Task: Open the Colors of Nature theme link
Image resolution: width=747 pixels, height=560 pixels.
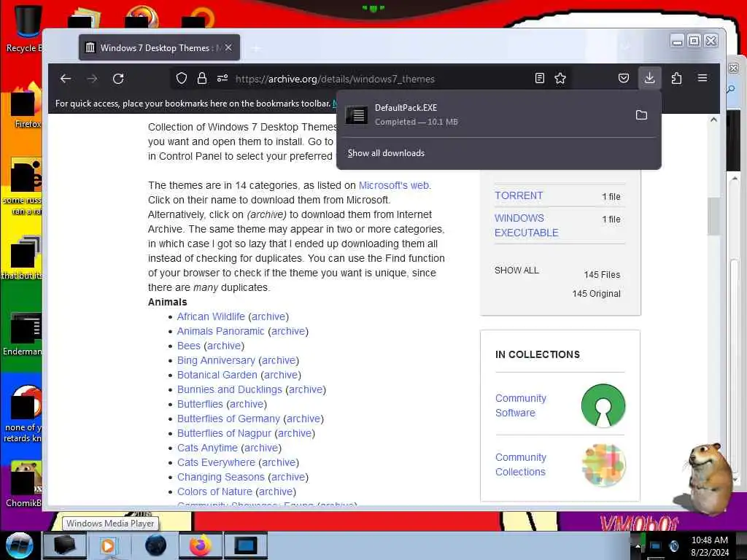Action: point(215,491)
